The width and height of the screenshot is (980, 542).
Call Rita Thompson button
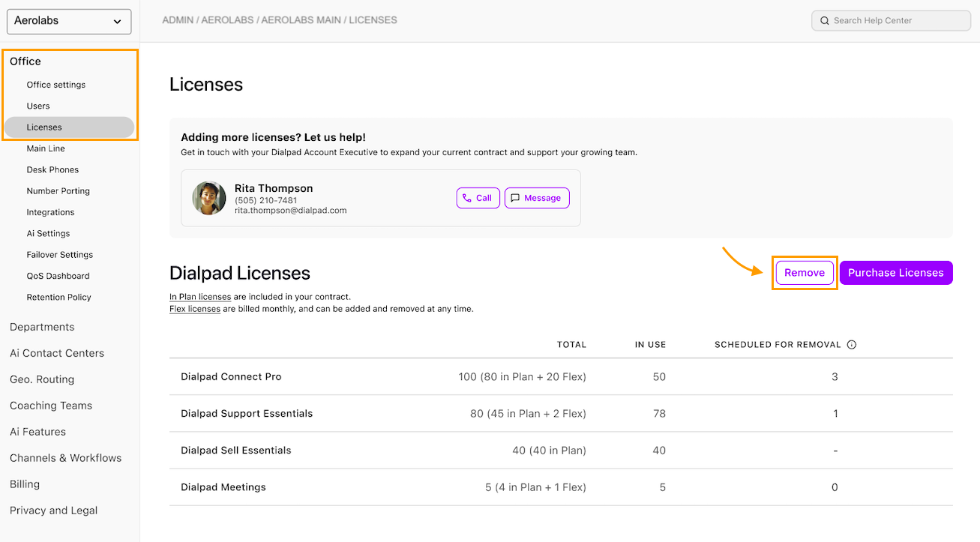(x=478, y=198)
